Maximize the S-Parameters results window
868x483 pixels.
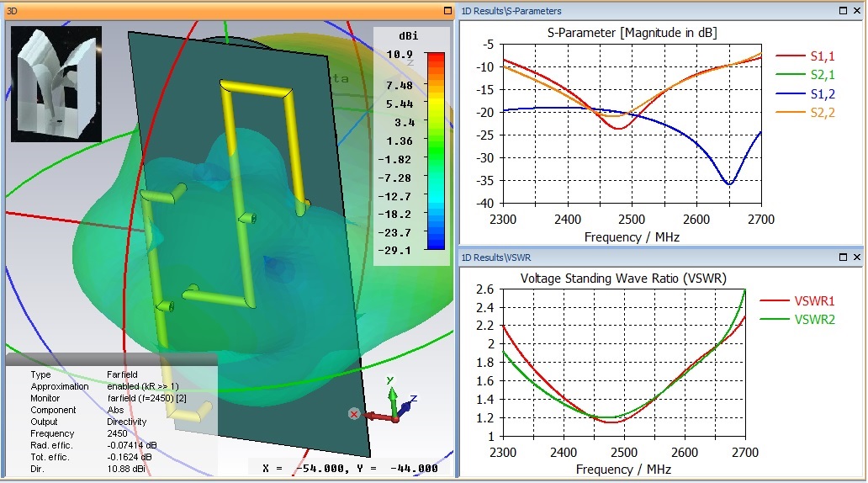[x=844, y=11]
